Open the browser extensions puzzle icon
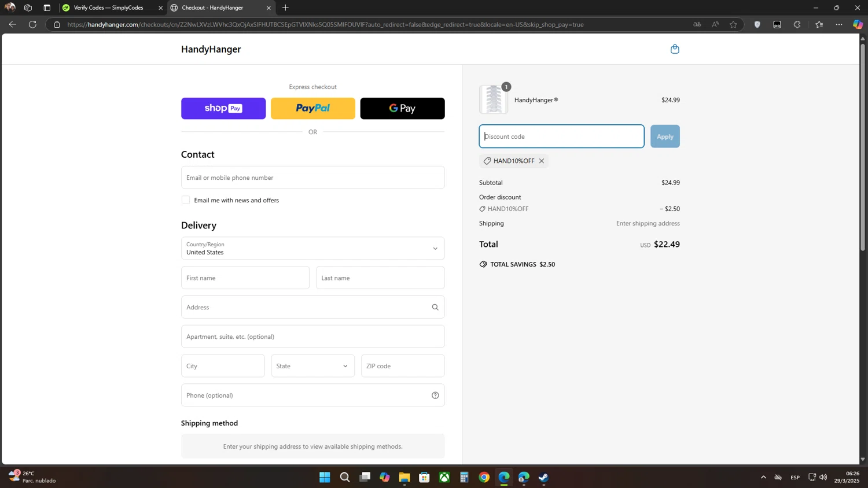868x488 pixels. [x=797, y=24]
